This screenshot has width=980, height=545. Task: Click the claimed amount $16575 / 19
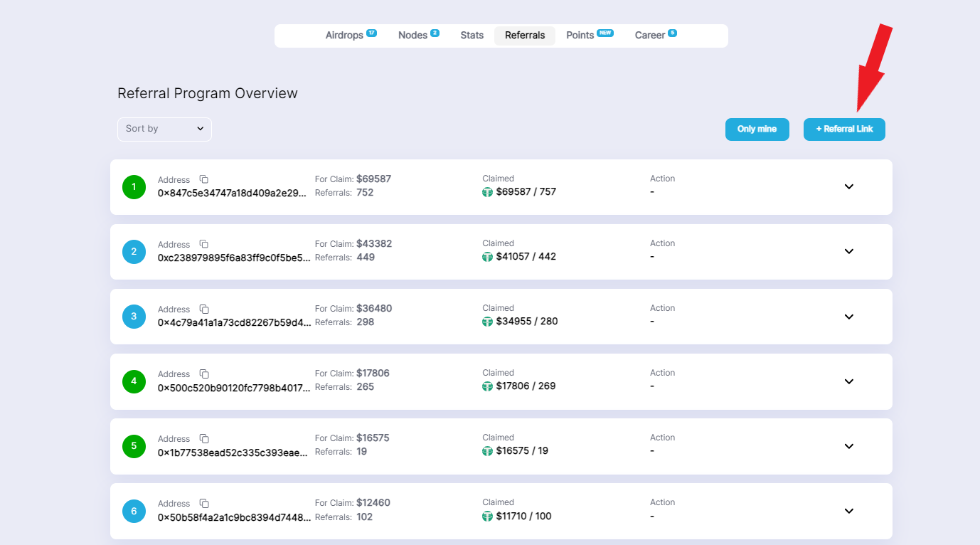[523, 451]
